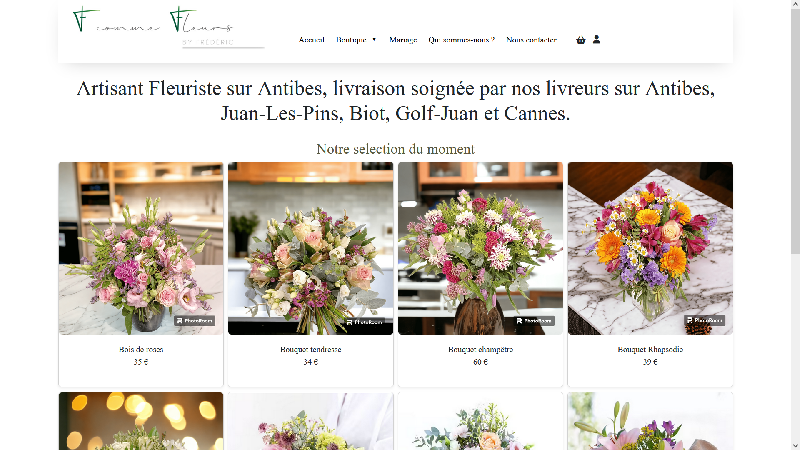Open the Bouquet Rhapsodie product photo

[x=650, y=248]
